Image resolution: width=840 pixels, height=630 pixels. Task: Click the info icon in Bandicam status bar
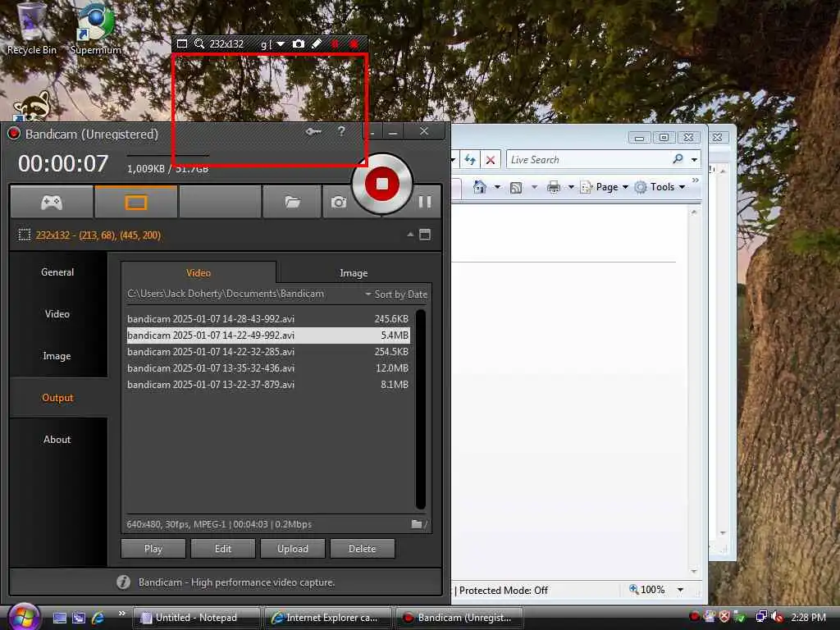[x=123, y=582]
